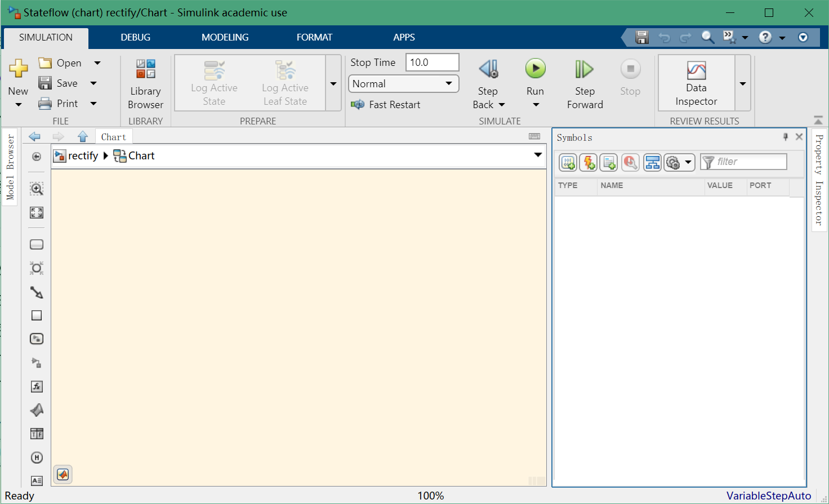Insert an annotation text box icon
829x504 pixels.
37,480
